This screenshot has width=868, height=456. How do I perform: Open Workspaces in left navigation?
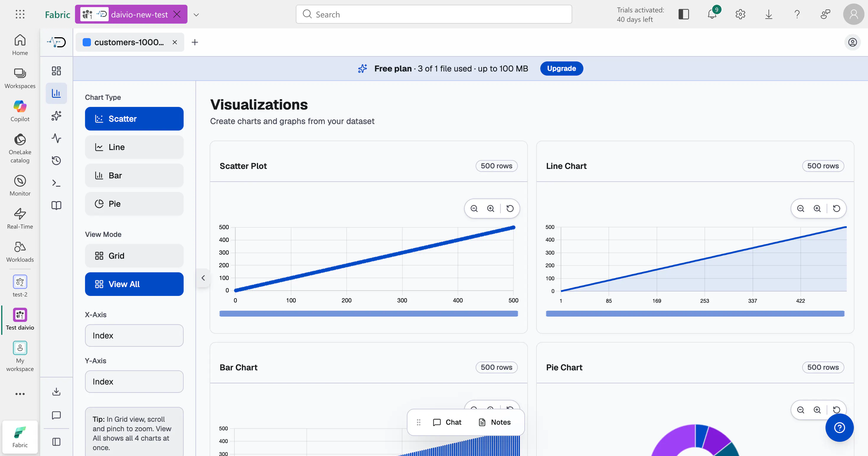(20, 78)
